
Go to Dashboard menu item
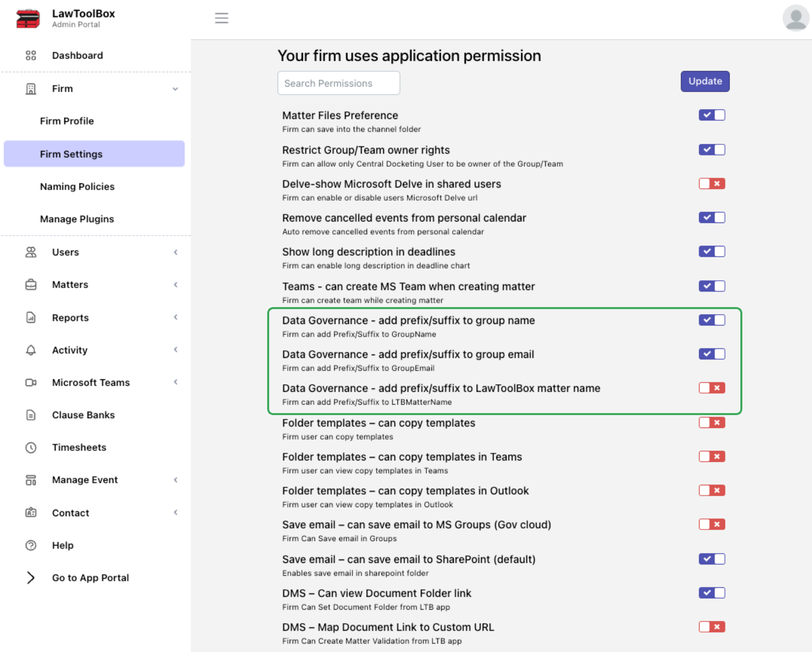[x=78, y=55]
